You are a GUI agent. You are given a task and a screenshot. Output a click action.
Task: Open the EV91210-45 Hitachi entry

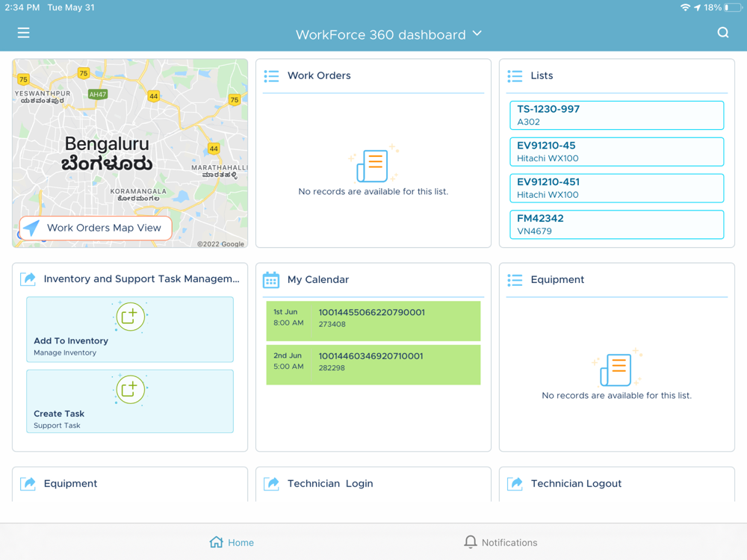click(616, 152)
